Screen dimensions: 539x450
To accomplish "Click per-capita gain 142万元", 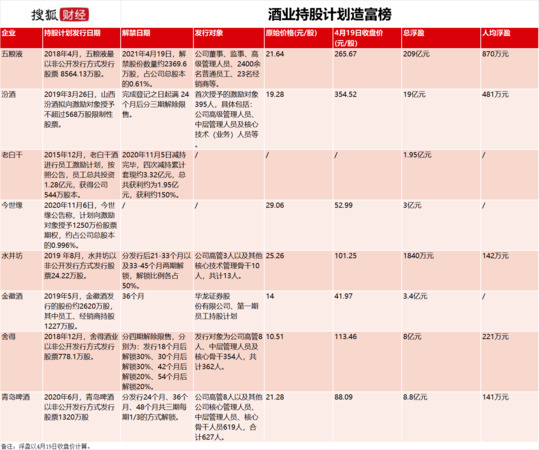I will (495, 256).
